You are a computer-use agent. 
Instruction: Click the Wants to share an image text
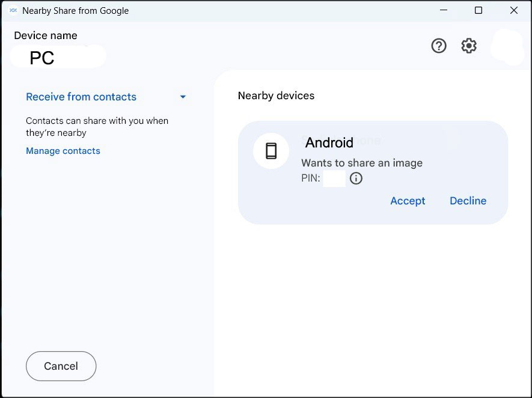(x=362, y=163)
